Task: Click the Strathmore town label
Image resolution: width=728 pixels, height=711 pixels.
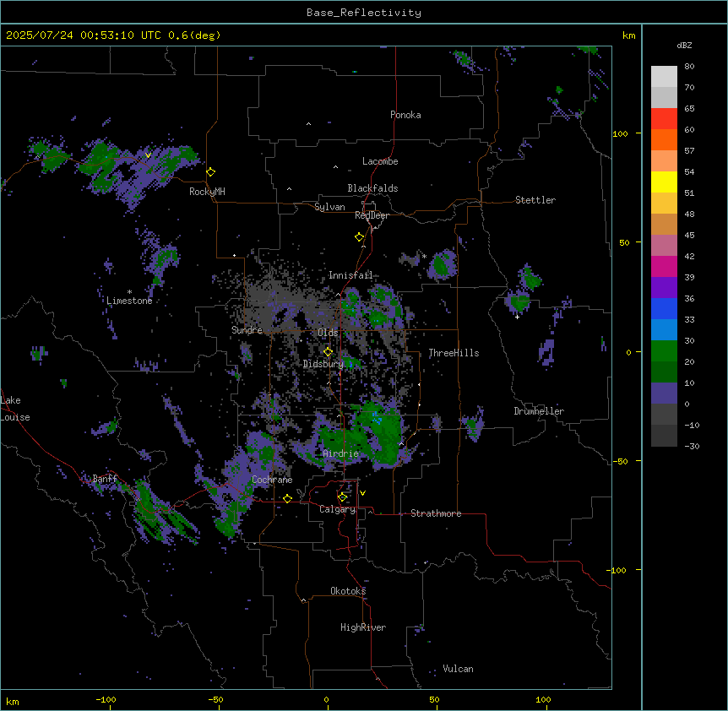Action: [436, 513]
